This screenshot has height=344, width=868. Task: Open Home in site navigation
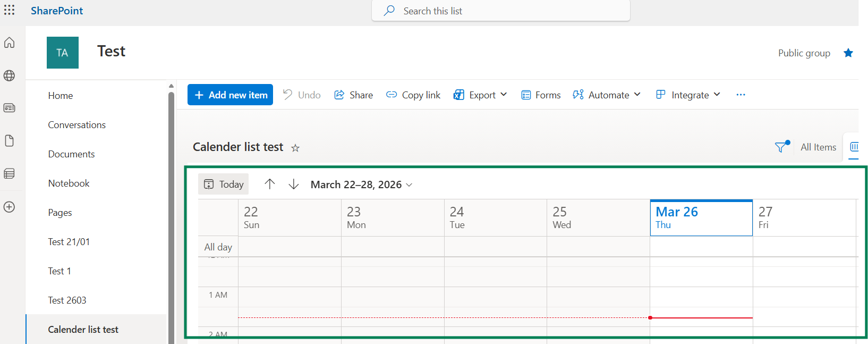click(61, 96)
